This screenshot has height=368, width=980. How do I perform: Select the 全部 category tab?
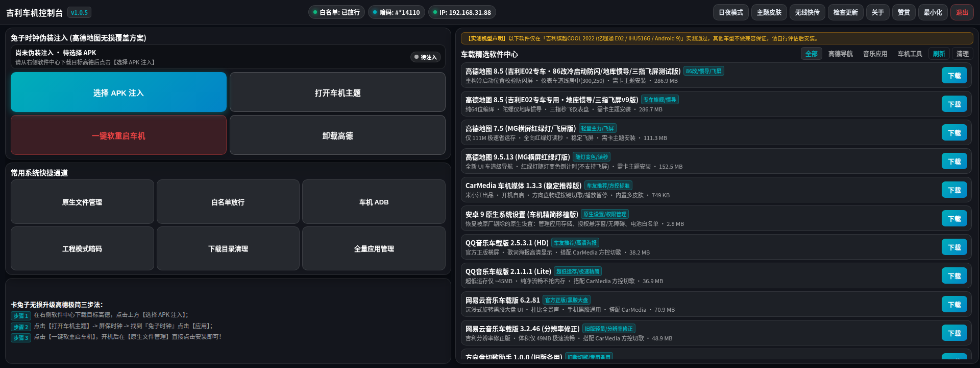coord(812,54)
